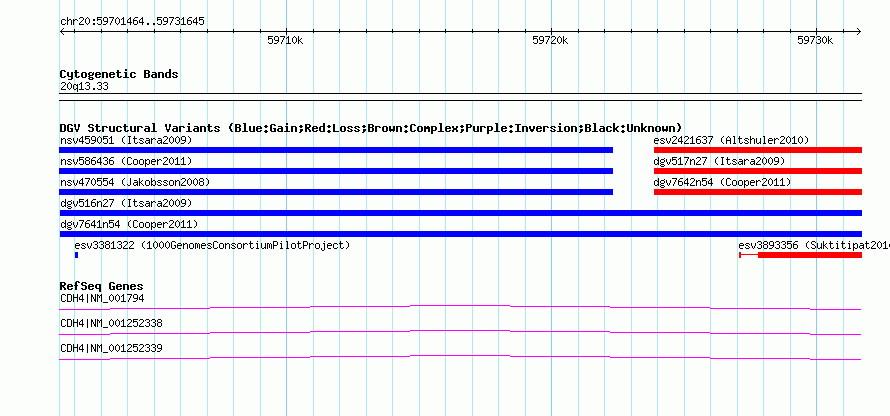The width and height of the screenshot is (890, 416).
Task: Click the CDH4|NM_001794 magenta transcript line
Action: tap(460, 307)
